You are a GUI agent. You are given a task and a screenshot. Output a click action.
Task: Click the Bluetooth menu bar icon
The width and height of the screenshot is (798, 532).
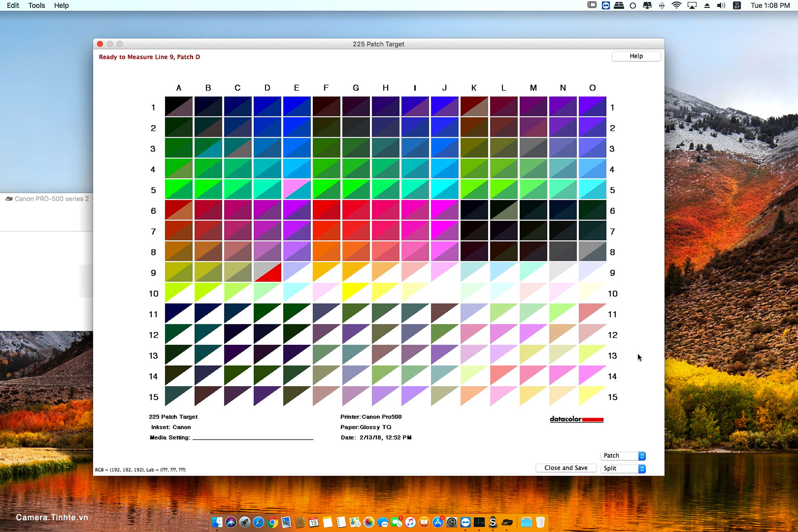point(662,5)
